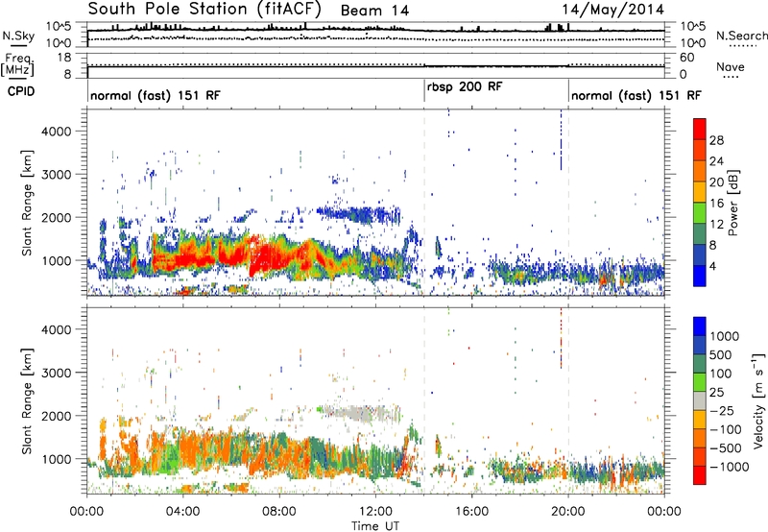This screenshot has width=768, height=532.
Task: Click the dashed 20:00 marker in the velocity panel
Action: click(x=568, y=400)
